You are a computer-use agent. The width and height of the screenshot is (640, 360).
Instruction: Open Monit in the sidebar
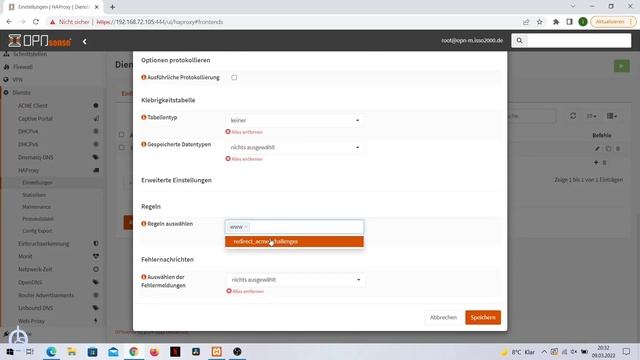pyautogui.click(x=25, y=256)
